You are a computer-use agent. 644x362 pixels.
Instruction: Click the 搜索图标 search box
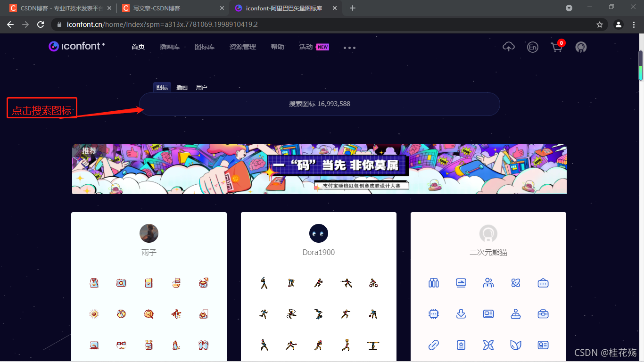[319, 104]
